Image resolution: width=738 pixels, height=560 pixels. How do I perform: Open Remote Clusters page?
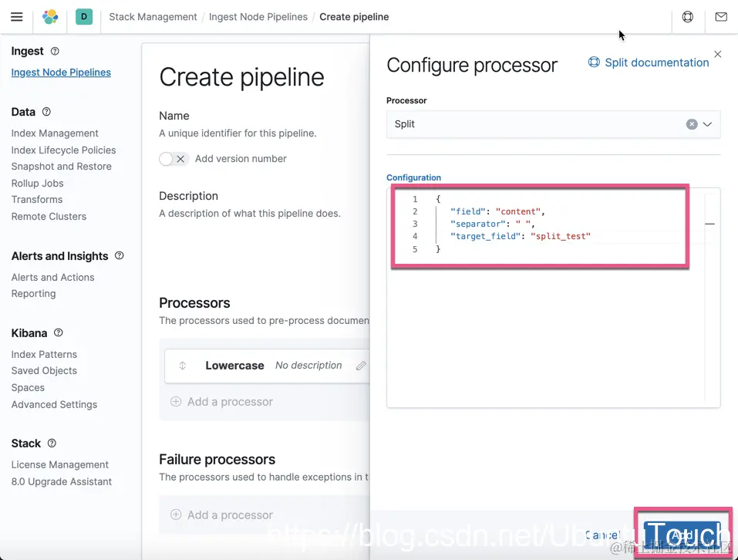pyautogui.click(x=49, y=217)
